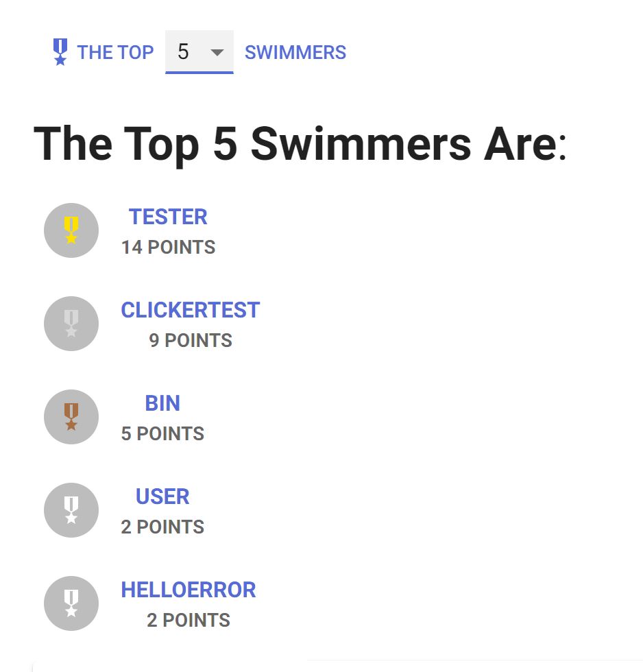The width and height of the screenshot is (643, 672).
Task: Click the blue medal icon beside THE TOP
Action: (x=60, y=52)
